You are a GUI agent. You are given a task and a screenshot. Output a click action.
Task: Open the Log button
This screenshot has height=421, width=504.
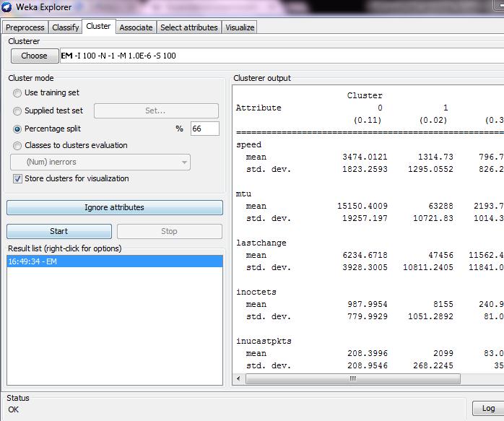click(x=488, y=408)
